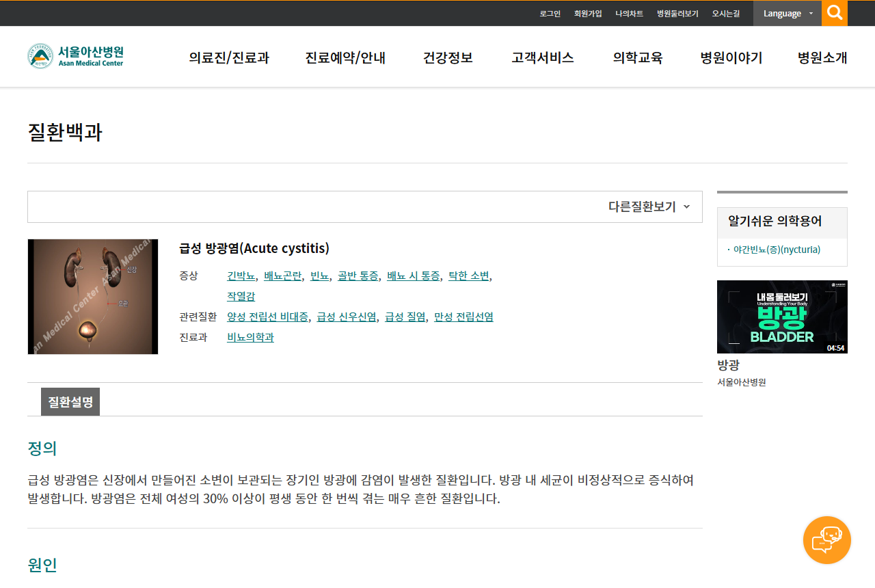Expand the 다른질환보기 dropdown
This screenshot has width=875, height=588.
649,206
